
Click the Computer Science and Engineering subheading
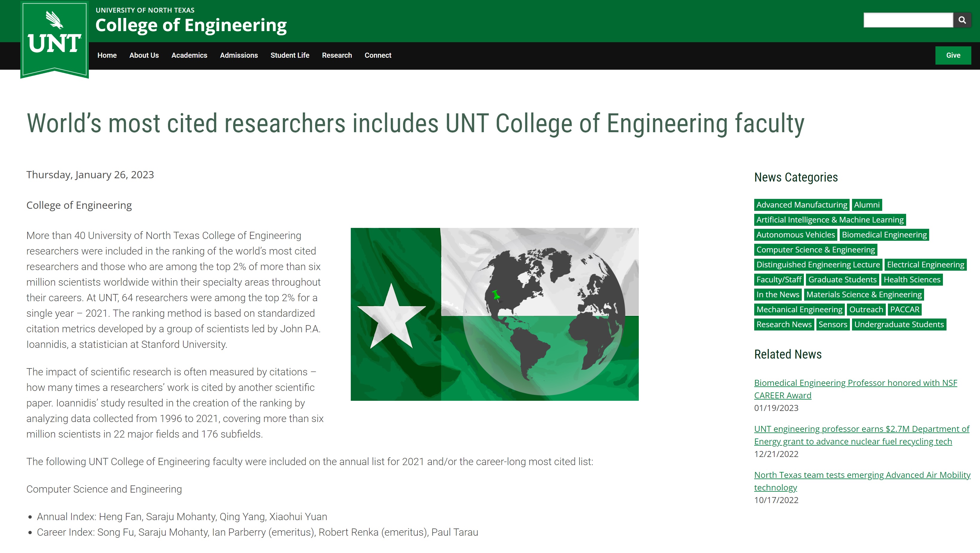pos(104,489)
